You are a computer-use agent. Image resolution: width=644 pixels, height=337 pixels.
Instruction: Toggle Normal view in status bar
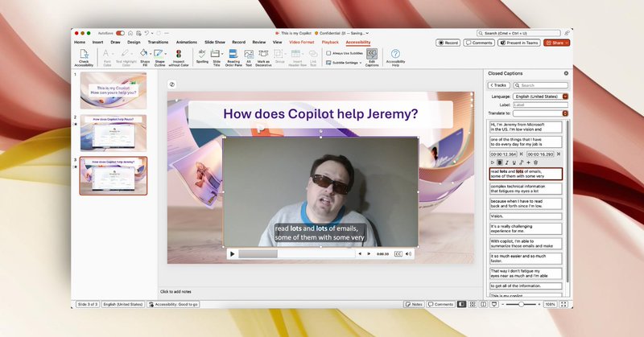(x=461, y=304)
